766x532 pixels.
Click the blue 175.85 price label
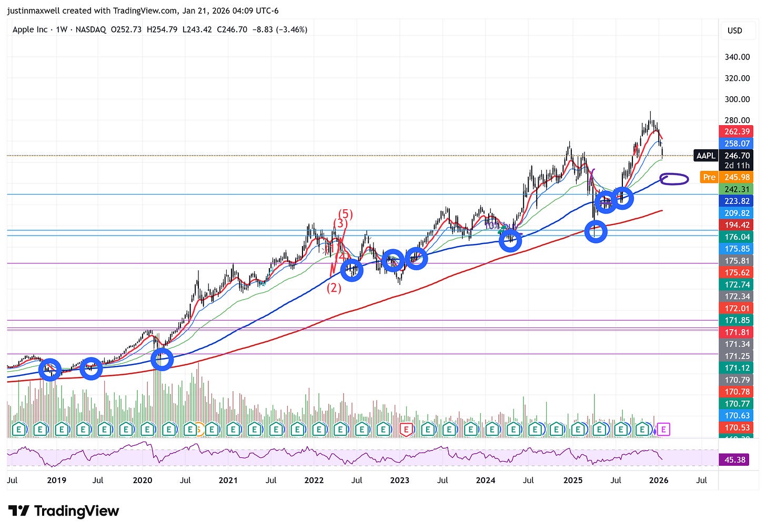[737, 249]
